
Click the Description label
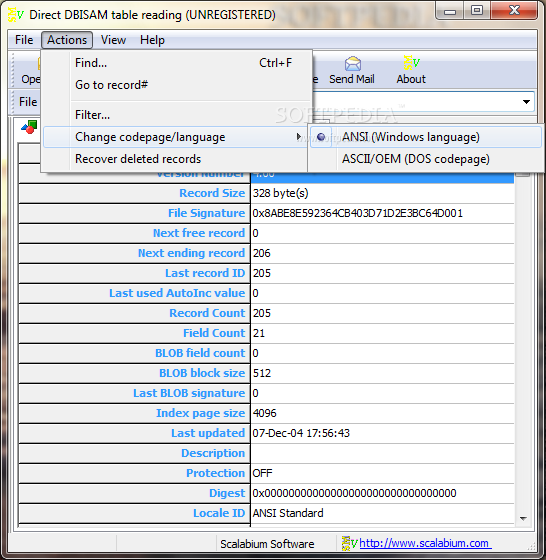(x=213, y=453)
